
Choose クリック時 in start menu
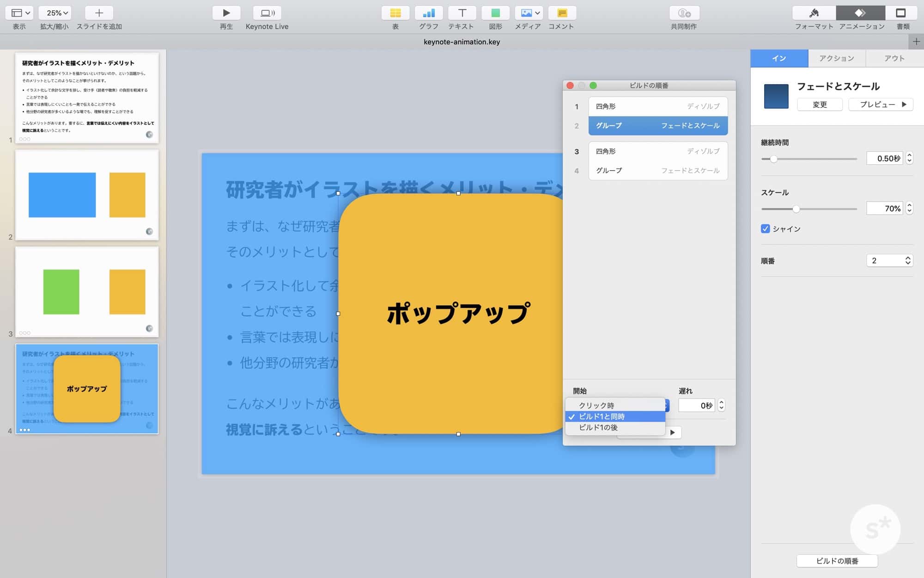(x=615, y=406)
